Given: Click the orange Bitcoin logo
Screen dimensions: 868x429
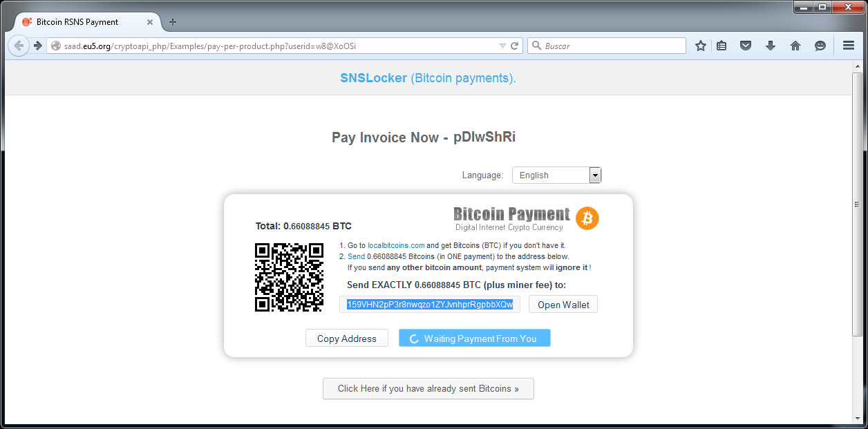Looking at the screenshot, I should point(587,218).
